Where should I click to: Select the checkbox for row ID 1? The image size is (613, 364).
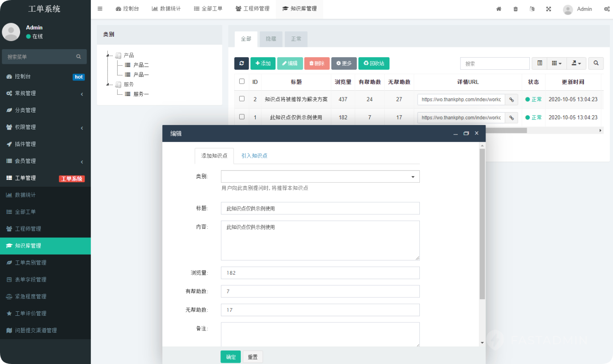[242, 117]
